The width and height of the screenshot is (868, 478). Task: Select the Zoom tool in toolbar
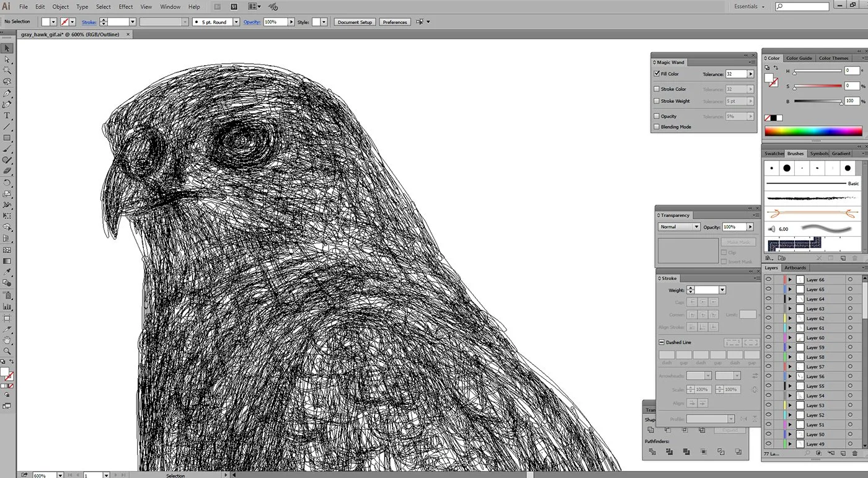click(7, 351)
